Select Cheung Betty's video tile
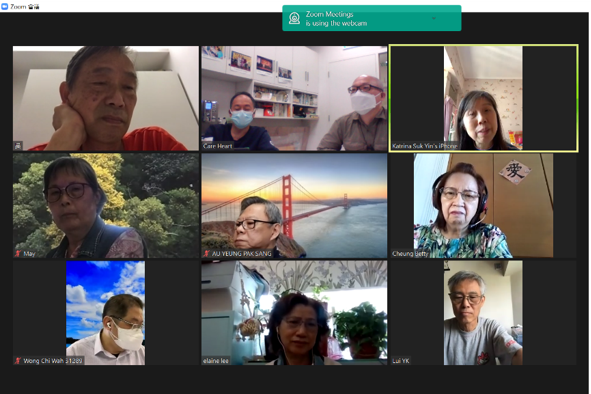This screenshot has height=394, width=591. (484, 205)
